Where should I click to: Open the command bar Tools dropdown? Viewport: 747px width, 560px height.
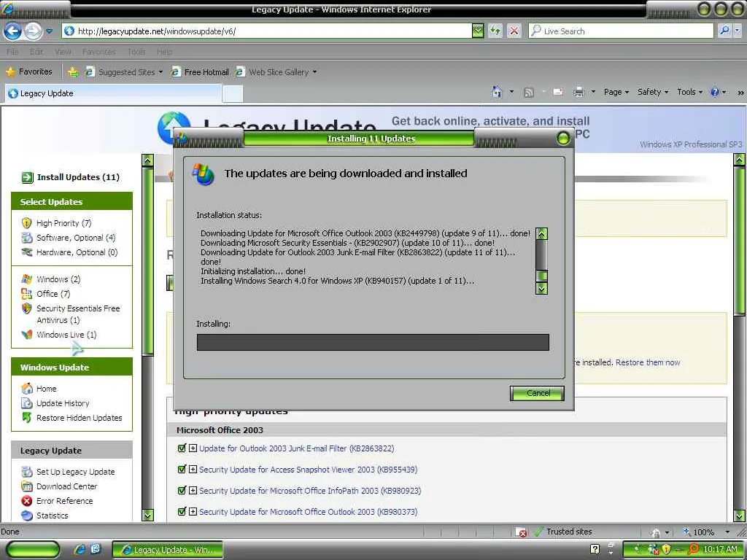point(689,92)
